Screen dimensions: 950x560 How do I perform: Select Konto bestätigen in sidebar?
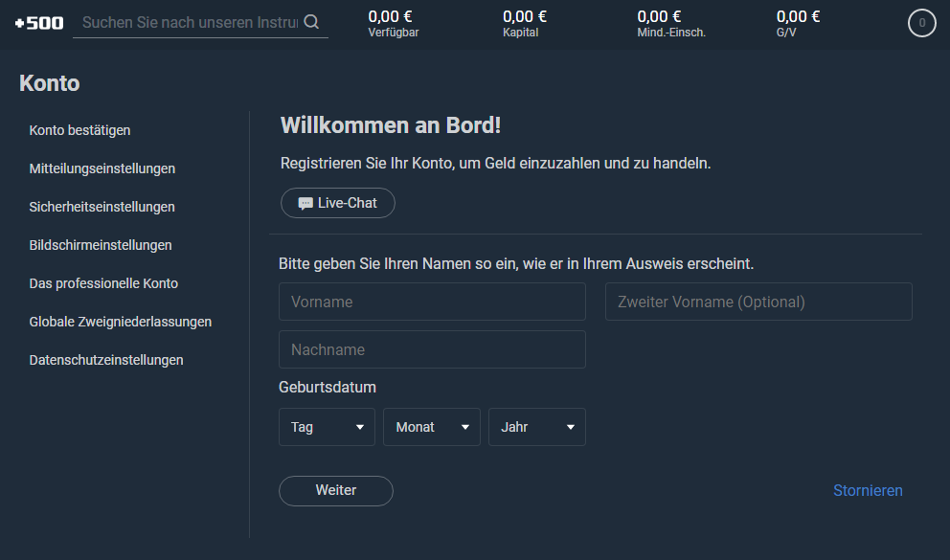click(80, 130)
